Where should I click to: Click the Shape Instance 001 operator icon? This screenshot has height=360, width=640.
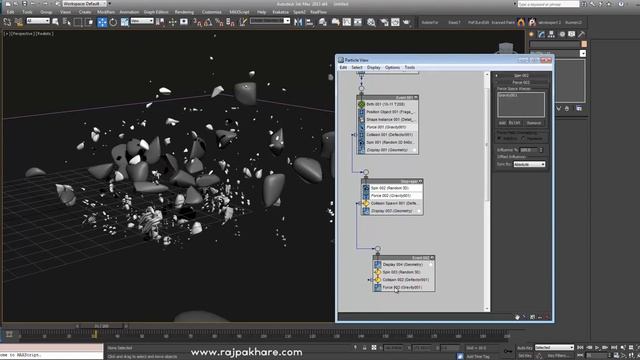(362, 120)
